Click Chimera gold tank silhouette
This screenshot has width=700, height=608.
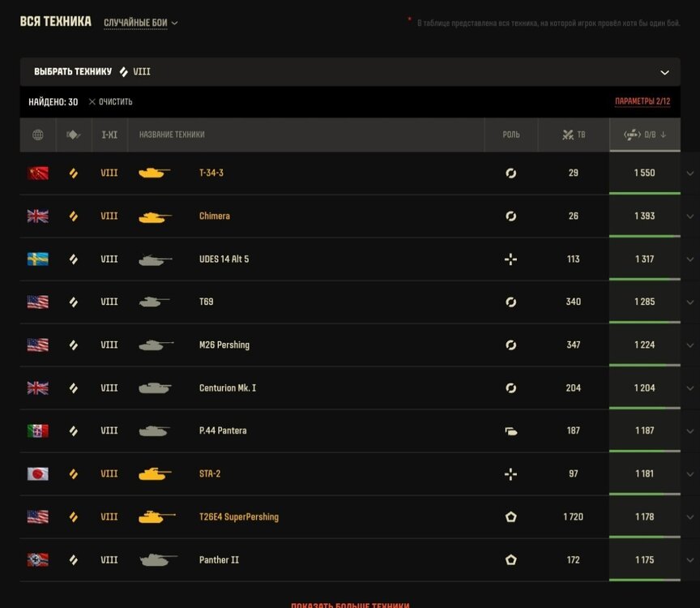155,216
